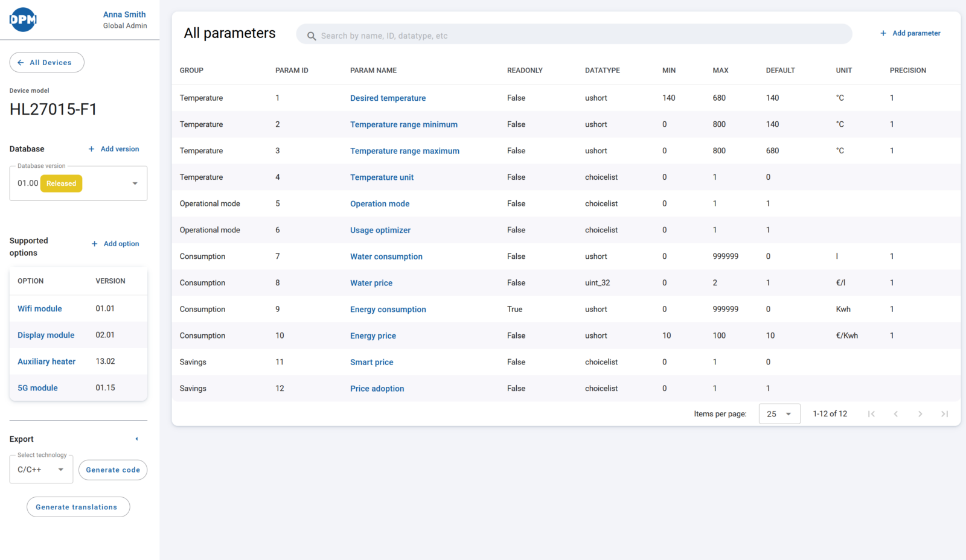Click the search magnifier icon
This screenshot has height=560, width=966.
(312, 36)
